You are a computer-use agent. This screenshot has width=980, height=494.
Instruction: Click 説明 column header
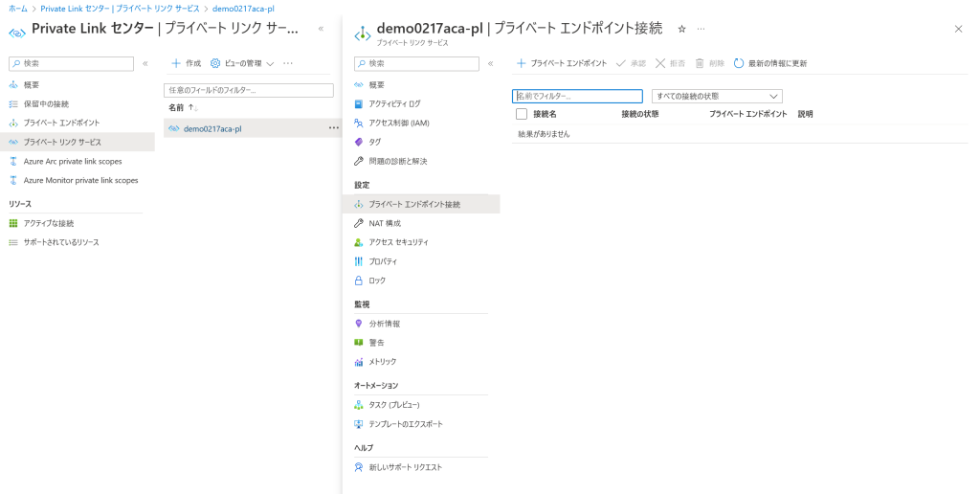coord(805,115)
